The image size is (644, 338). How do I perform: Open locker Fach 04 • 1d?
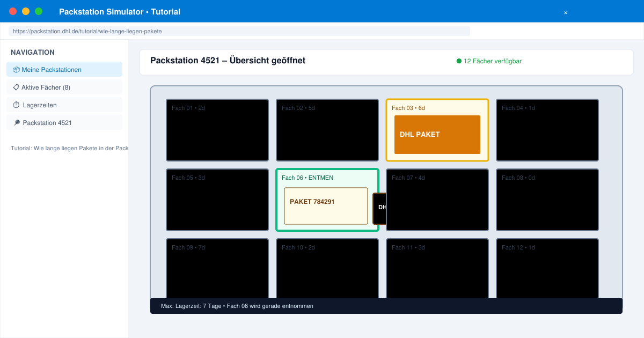click(x=547, y=130)
